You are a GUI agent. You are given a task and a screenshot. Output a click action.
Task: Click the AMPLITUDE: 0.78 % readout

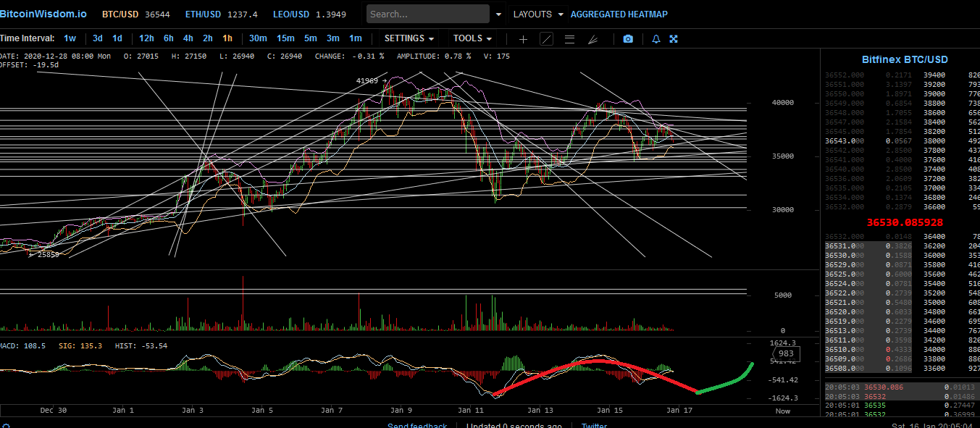click(434, 56)
